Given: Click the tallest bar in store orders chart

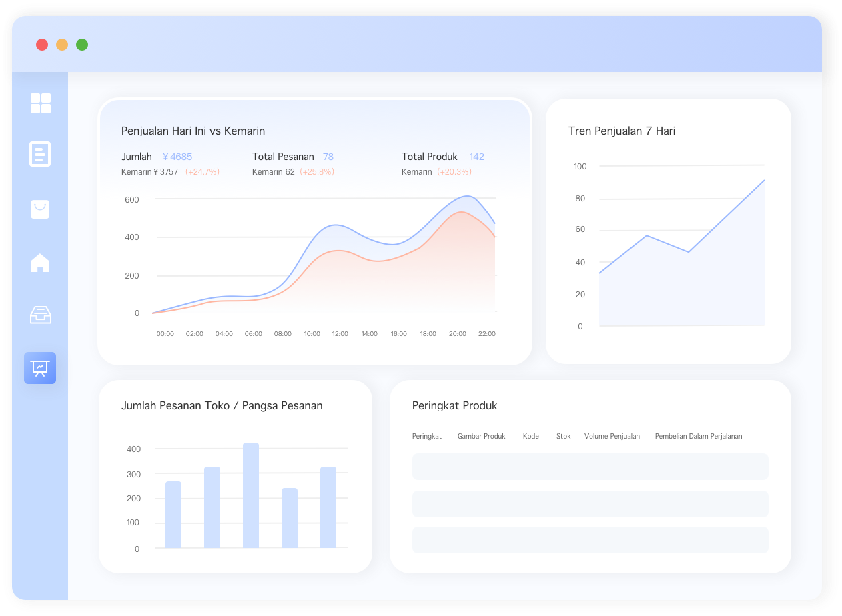Looking at the screenshot, I should (x=251, y=495).
